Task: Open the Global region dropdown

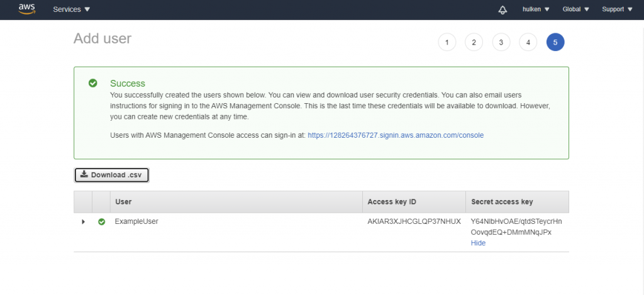Action: [576, 10]
